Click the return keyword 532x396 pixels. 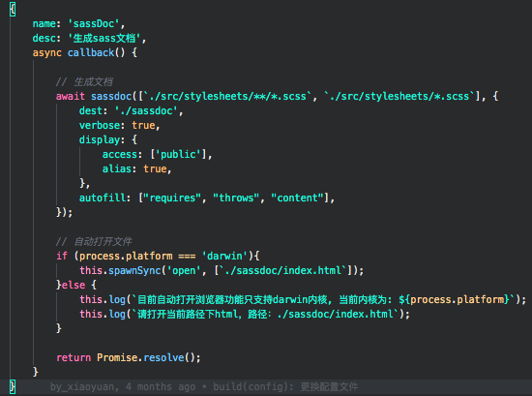74,357
